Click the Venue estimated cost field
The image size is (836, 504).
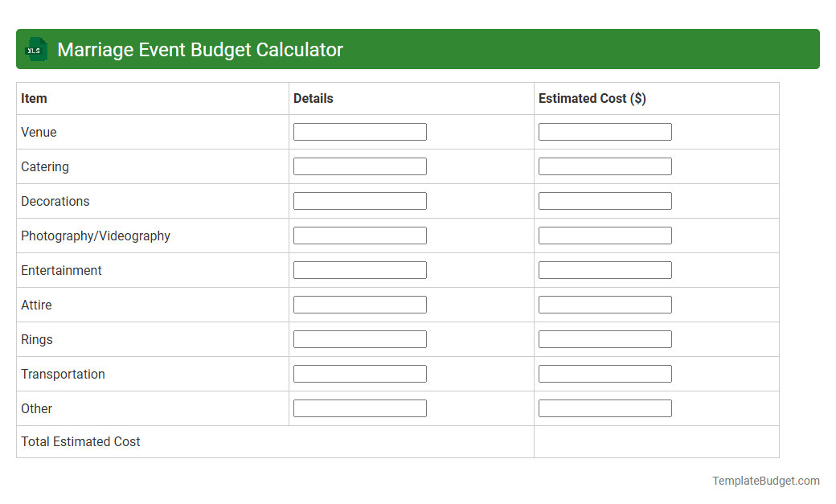click(604, 131)
